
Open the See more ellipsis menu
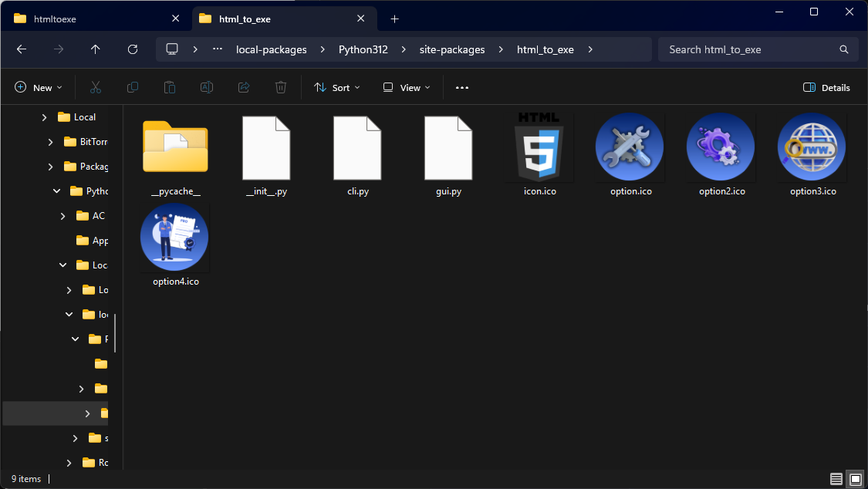(x=461, y=87)
